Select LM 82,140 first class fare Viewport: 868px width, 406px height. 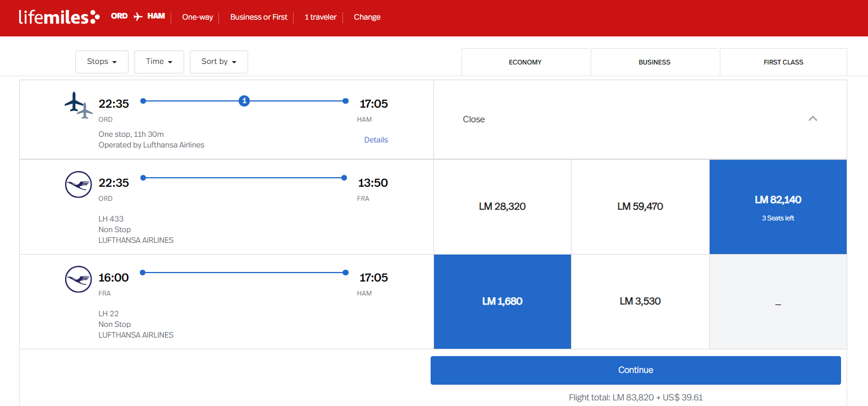tap(778, 206)
